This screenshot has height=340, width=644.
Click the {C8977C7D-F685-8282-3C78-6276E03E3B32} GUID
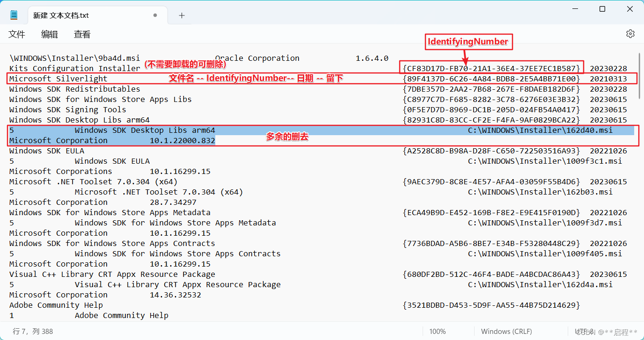[x=491, y=99]
